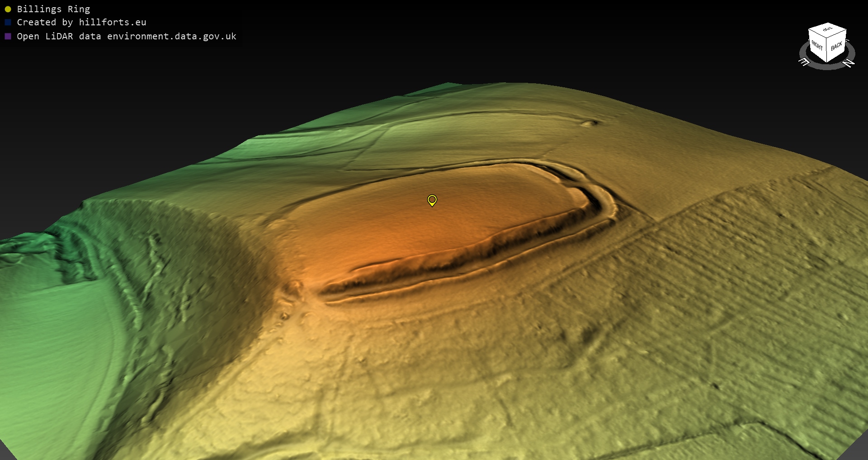Click the yellow dot beside Billings Ring
868x460 pixels.
click(8, 9)
